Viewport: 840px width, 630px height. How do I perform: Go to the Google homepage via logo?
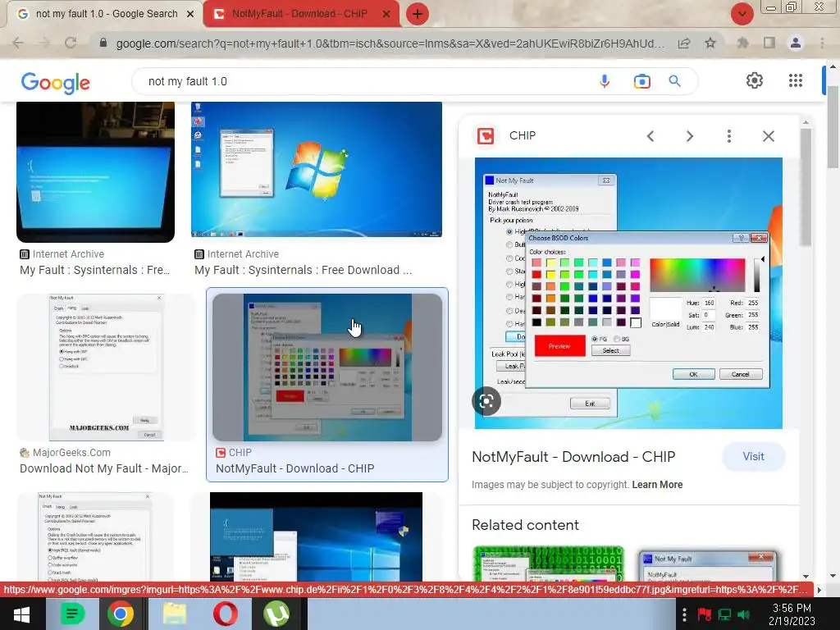[x=55, y=83]
